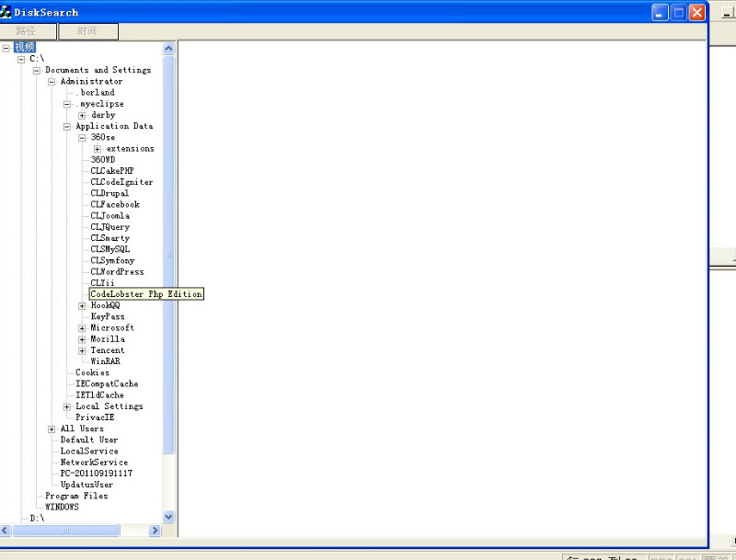Select the Program Files folder
736x560 pixels.
point(76,497)
